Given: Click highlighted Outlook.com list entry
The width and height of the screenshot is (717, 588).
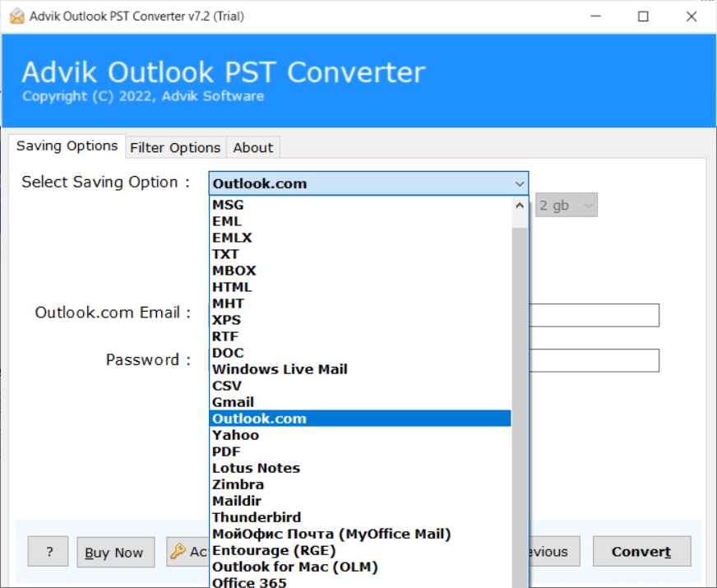Looking at the screenshot, I should click(x=360, y=419).
